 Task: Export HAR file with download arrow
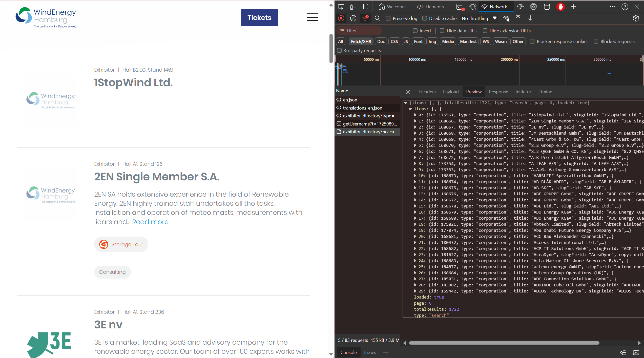tap(530, 18)
